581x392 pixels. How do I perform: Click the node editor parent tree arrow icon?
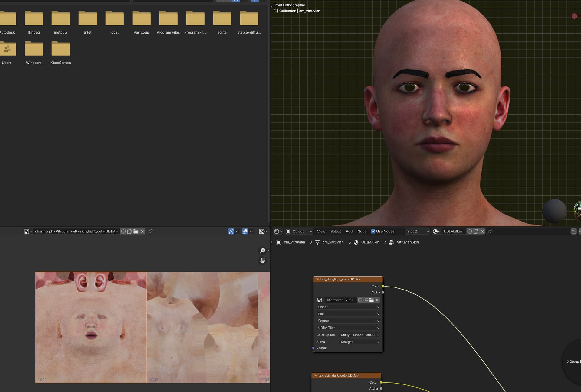pyautogui.click(x=573, y=231)
